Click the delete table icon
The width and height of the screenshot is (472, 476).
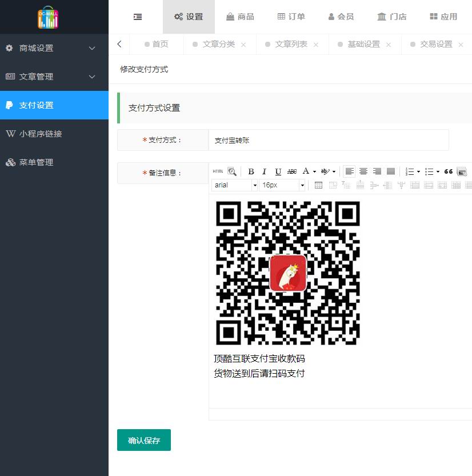[x=333, y=185]
